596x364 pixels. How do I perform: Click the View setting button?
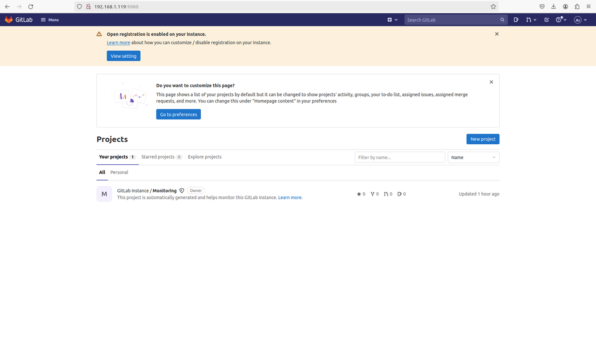pyautogui.click(x=123, y=55)
